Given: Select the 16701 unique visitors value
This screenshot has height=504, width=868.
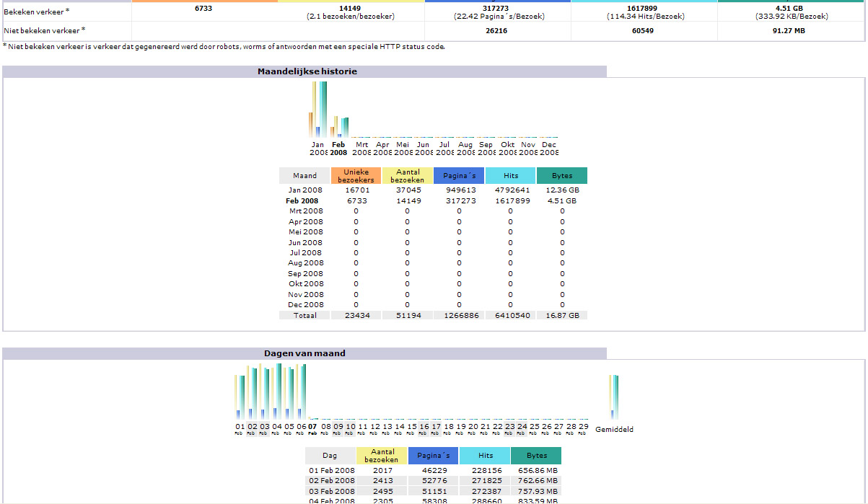Looking at the screenshot, I should click(x=356, y=190).
